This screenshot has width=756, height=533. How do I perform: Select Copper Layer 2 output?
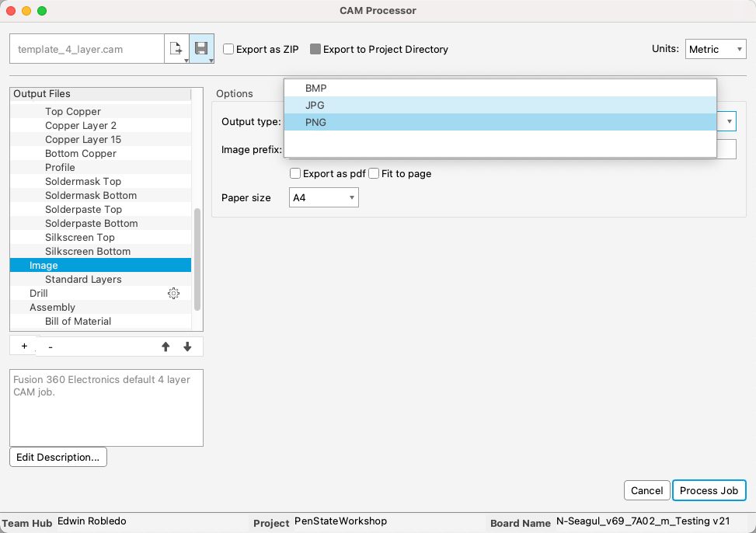coord(100,125)
